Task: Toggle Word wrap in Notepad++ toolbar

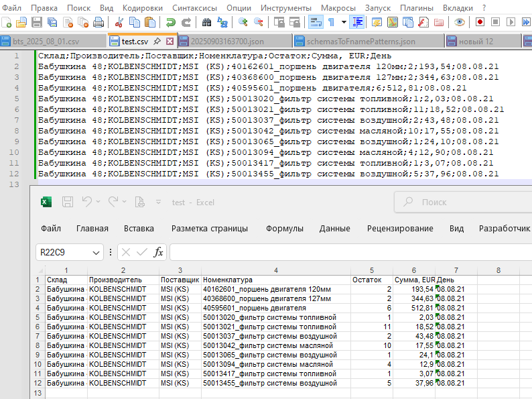Action: (314, 22)
